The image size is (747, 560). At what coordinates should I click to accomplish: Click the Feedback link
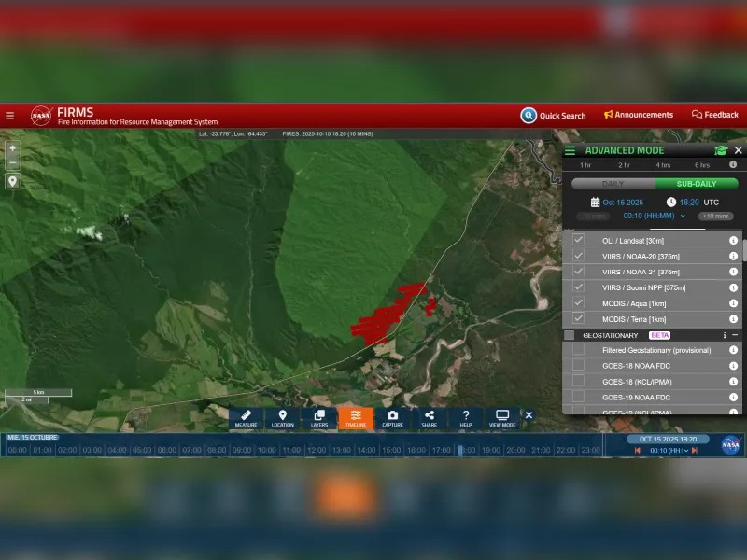[715, 115]
